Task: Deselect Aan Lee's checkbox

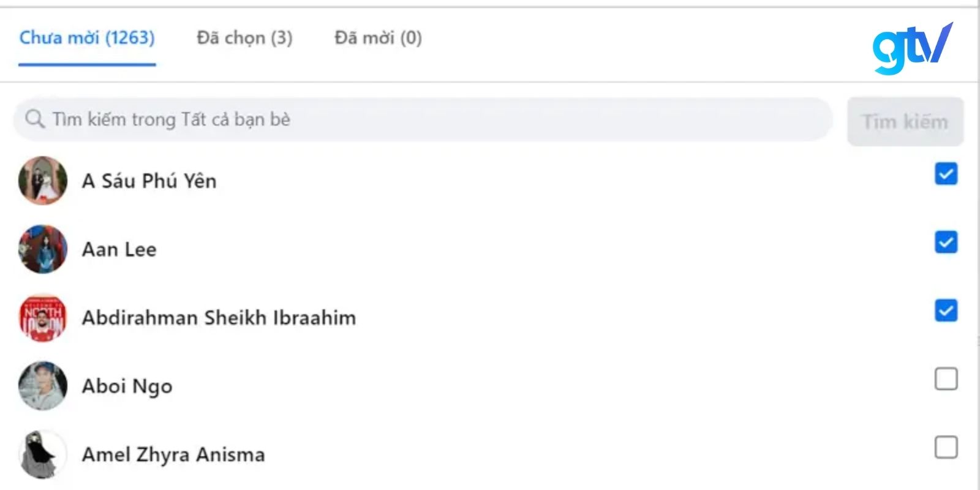Action: coord(946,243)
